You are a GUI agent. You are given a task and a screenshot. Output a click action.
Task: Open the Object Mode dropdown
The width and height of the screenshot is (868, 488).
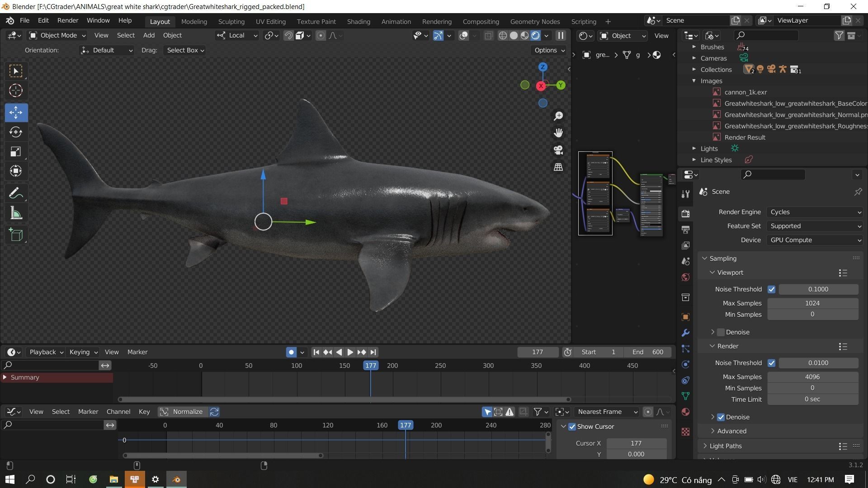57,36
